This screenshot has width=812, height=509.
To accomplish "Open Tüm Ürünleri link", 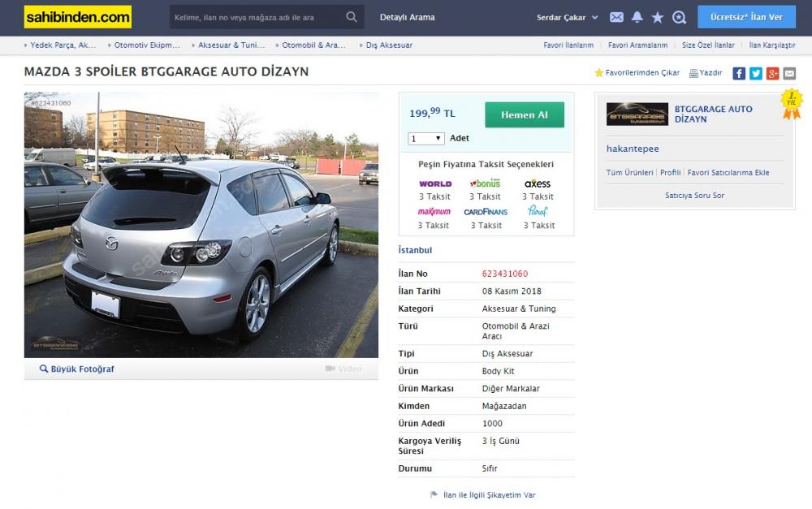I will [630, 172].
